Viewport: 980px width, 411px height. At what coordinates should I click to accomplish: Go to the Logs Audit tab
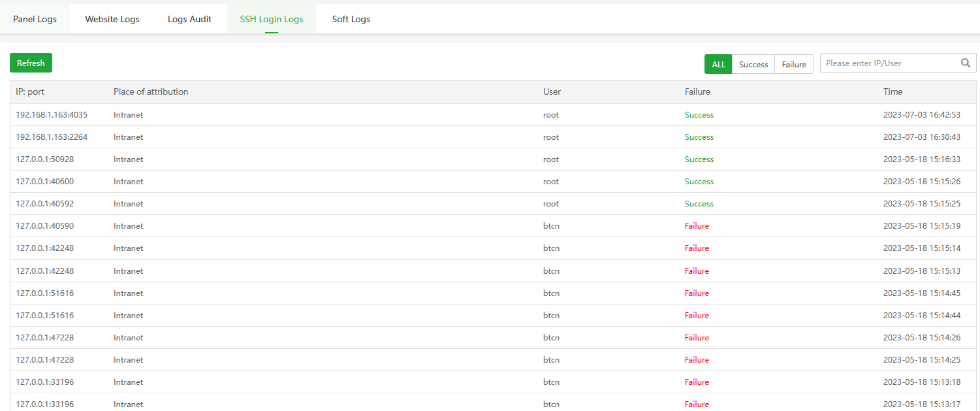[189, 19]
